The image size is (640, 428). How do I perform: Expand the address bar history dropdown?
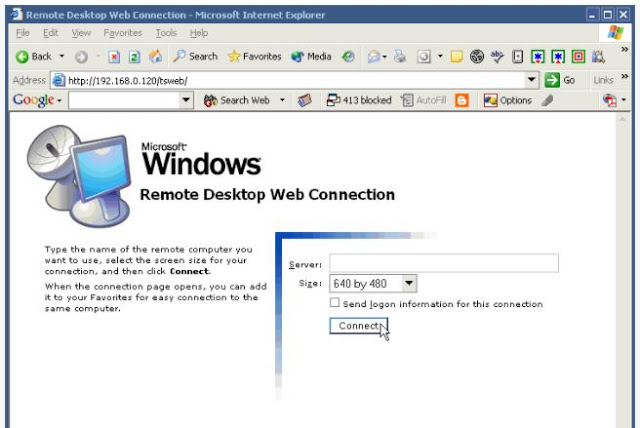pos(531,80)
